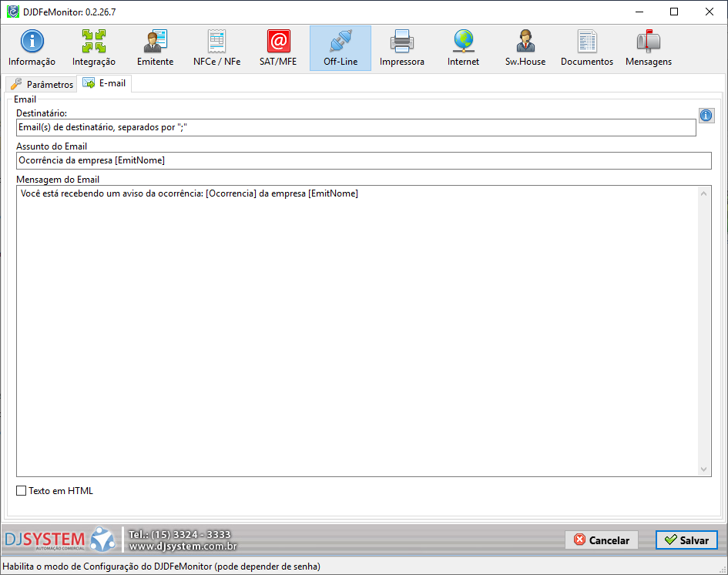Select the Integração toolbar icon
Viewport: 728px width, 575px height.
[x=94, y=48]
